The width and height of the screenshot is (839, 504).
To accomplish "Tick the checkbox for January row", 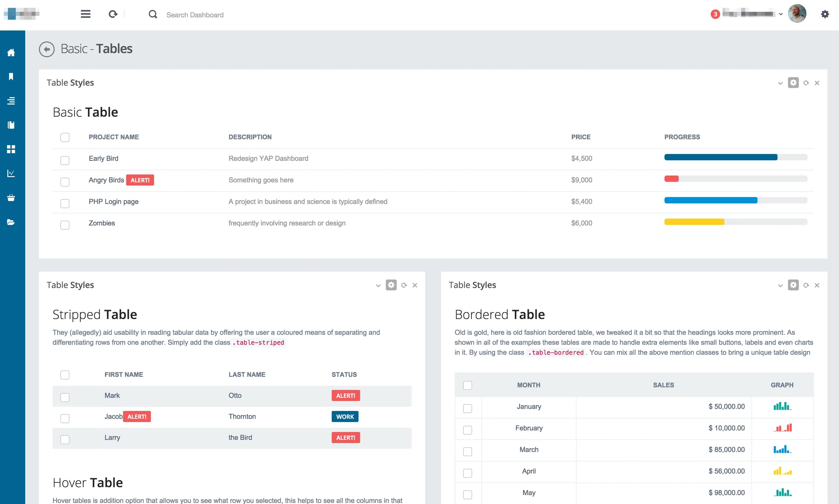I will [x=467, y=408].
